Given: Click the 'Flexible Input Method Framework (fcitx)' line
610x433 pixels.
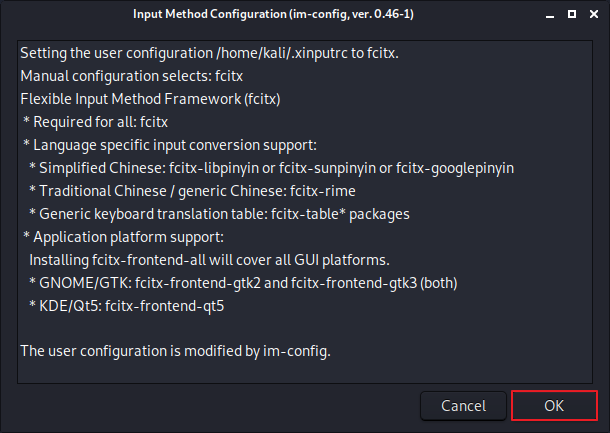Looking at the screenshot, I should [150, 99].
